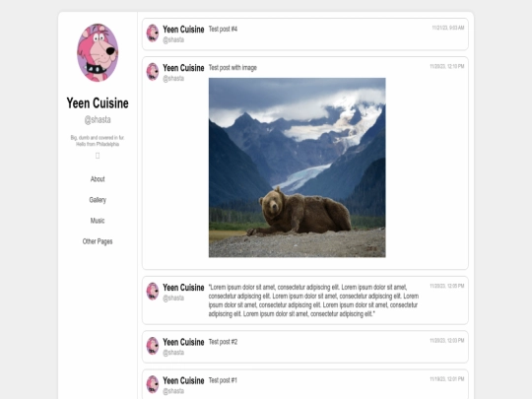This screenshot has width=532, height=399.
Task: Click avatar on Test post with image
Action: tap(153, 72)
